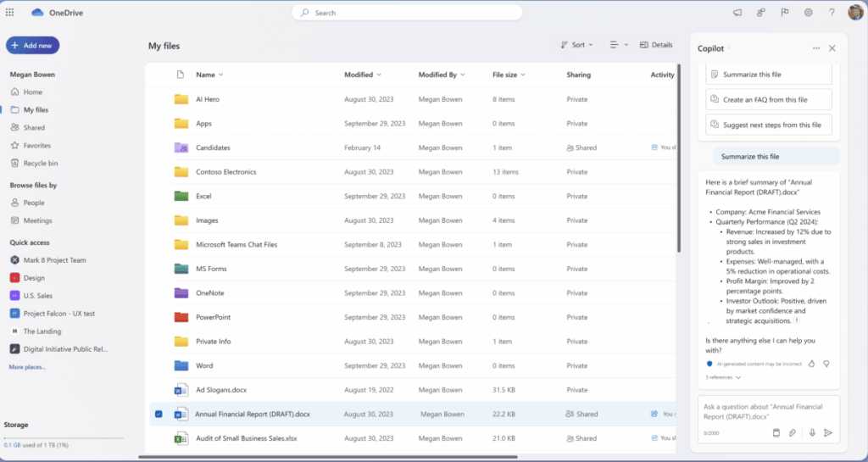Click the Excel icon for Audit of Small Business Sales
The width and height of the screenshot is (868, 462).
[181, 438]
